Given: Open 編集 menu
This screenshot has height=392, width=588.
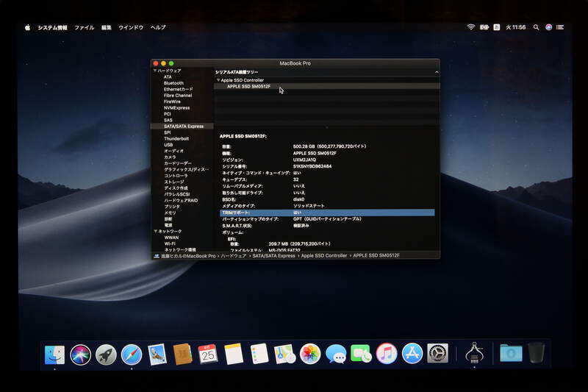Looking at the screenshot, I should pos(107,27).
